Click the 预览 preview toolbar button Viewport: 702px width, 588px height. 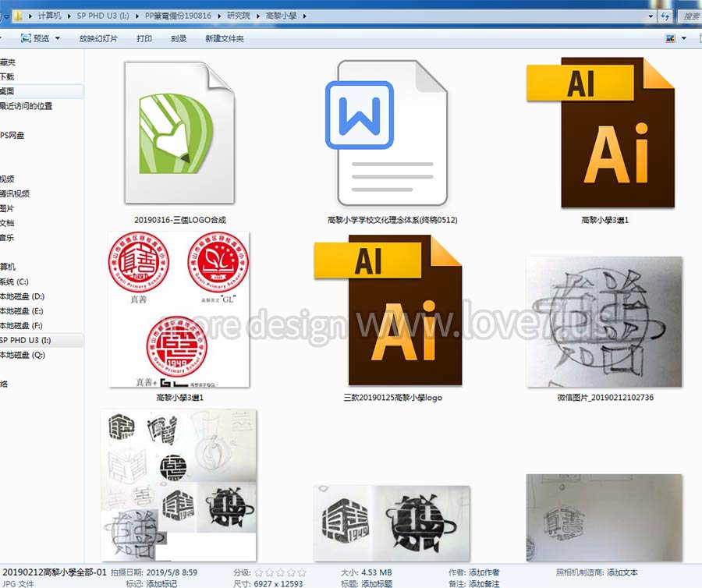tap(35, 38)
